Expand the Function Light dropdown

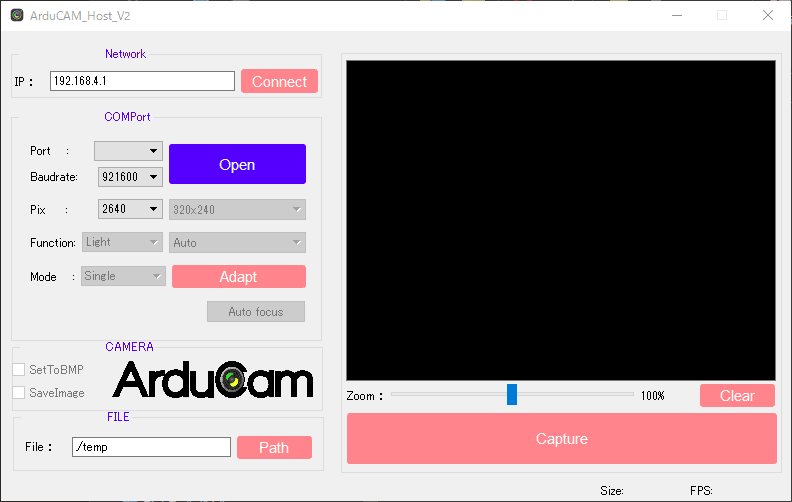(x=122, y=242)
